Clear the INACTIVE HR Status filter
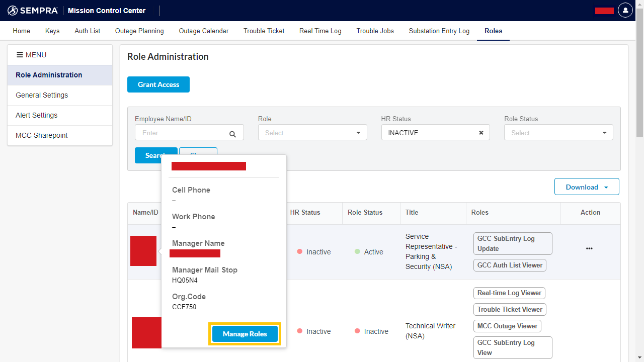This screenshot has width=644, height=362. click(481, 133)
